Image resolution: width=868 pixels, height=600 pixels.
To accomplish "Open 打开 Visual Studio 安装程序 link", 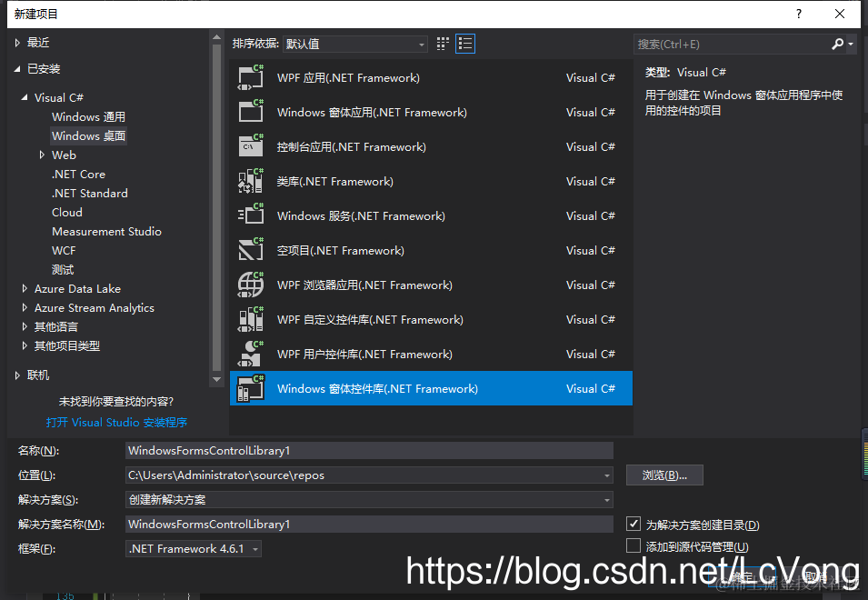I will point(116,423).
